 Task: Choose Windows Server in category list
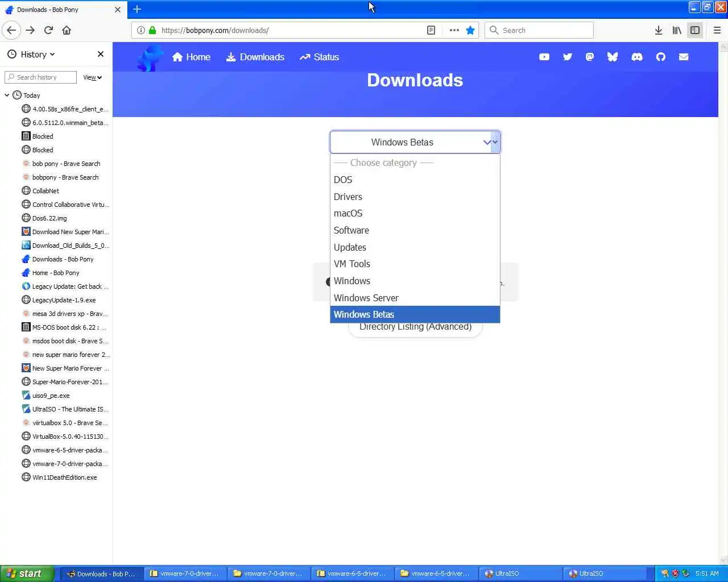[415, 298]
